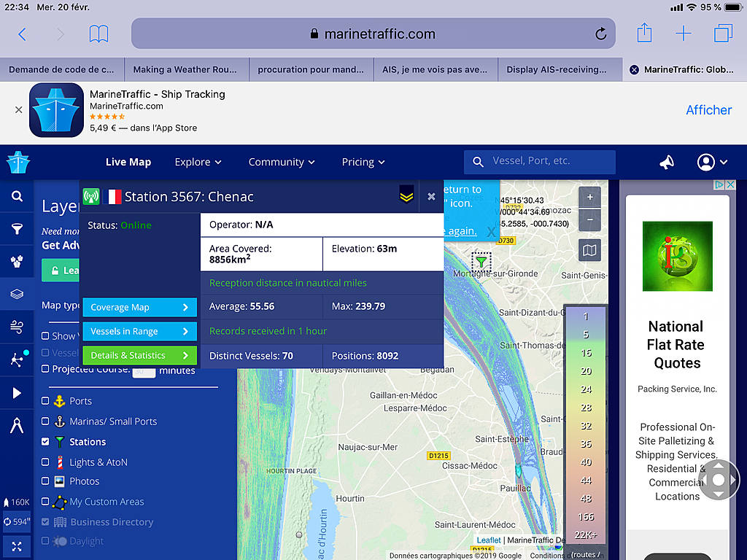This screenshot has height=560, width=747.
Task: Expand the Explore menu
Action: (x=198, y=163)
